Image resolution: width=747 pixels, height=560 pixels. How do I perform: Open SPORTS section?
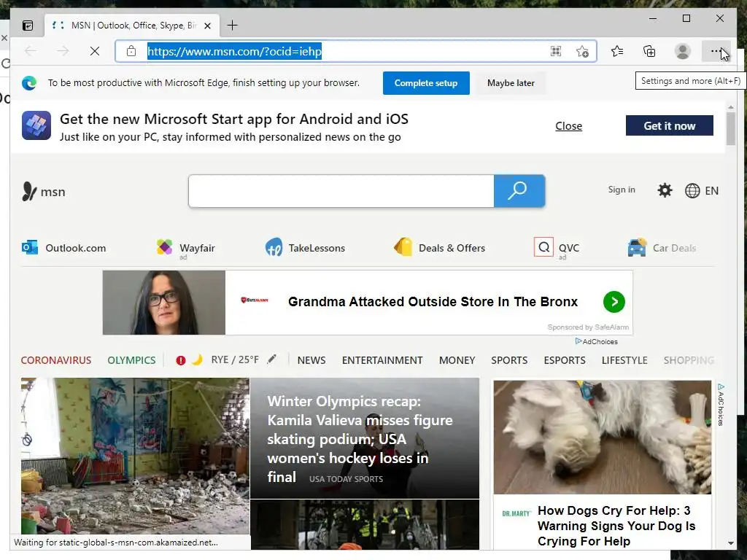point(509,360)
